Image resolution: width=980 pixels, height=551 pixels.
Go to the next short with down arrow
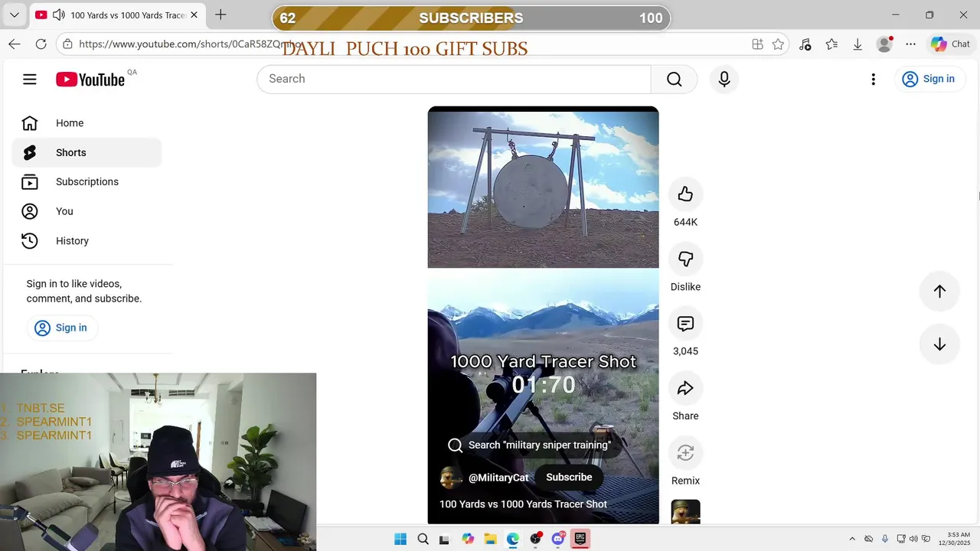coord(939,344)
